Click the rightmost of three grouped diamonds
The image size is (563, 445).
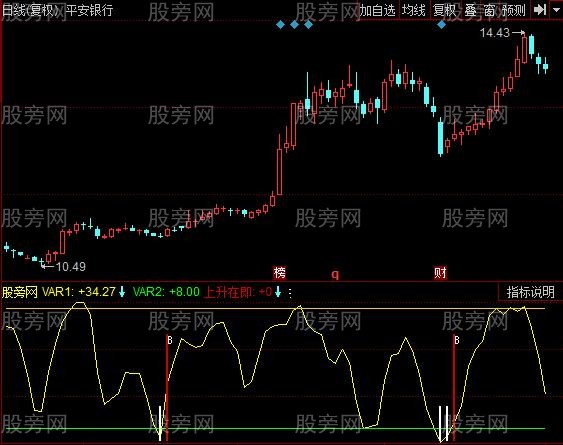[308, 24]
